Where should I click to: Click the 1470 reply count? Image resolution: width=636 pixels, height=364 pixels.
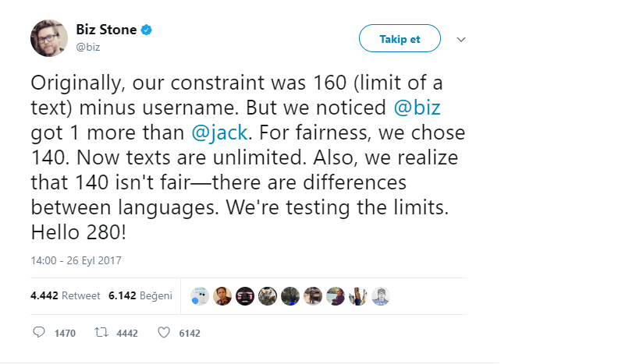(x=65, y=334)
